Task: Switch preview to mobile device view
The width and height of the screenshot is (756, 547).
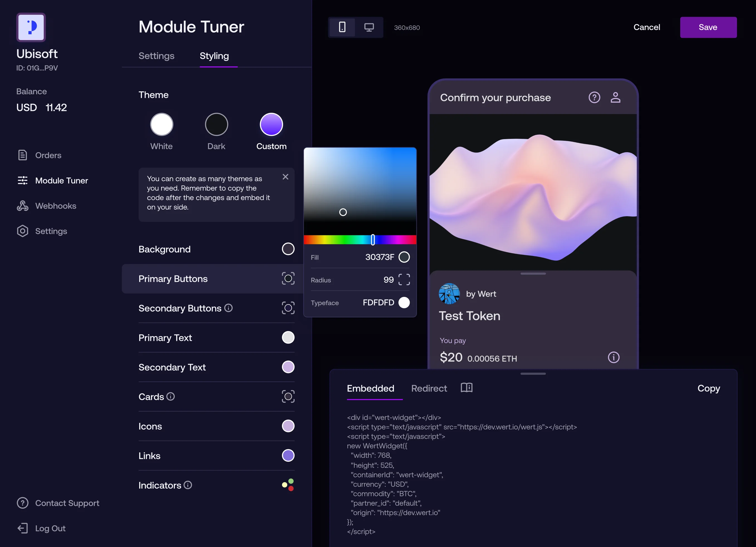Action: 342,27
